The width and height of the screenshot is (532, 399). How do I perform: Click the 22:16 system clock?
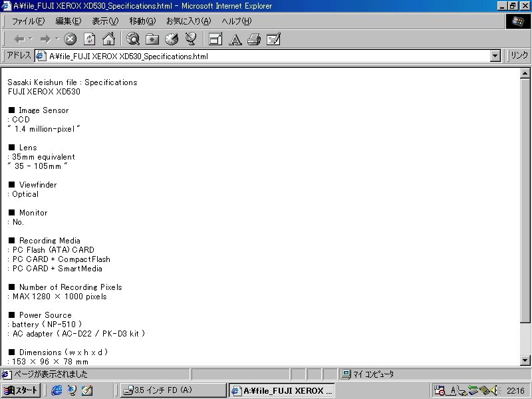tap(515, 391)
